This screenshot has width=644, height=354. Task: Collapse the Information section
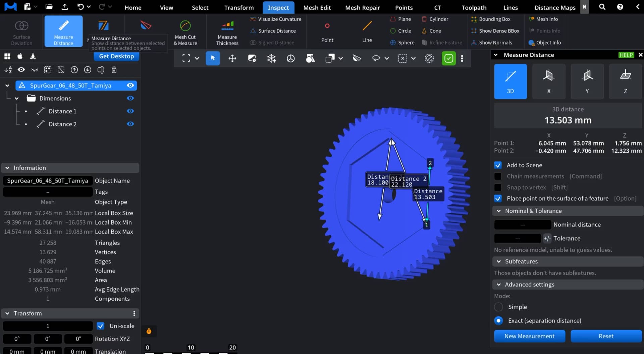7,168
